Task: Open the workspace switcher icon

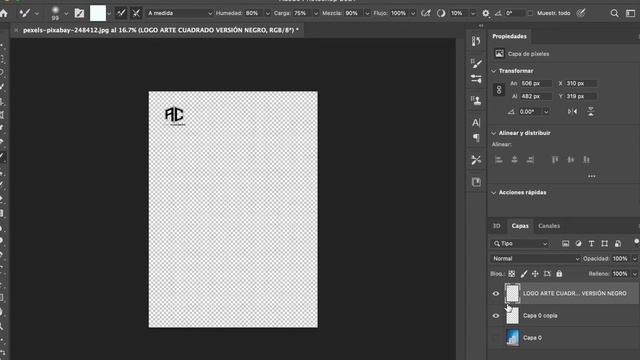Action: coord(630,13)
